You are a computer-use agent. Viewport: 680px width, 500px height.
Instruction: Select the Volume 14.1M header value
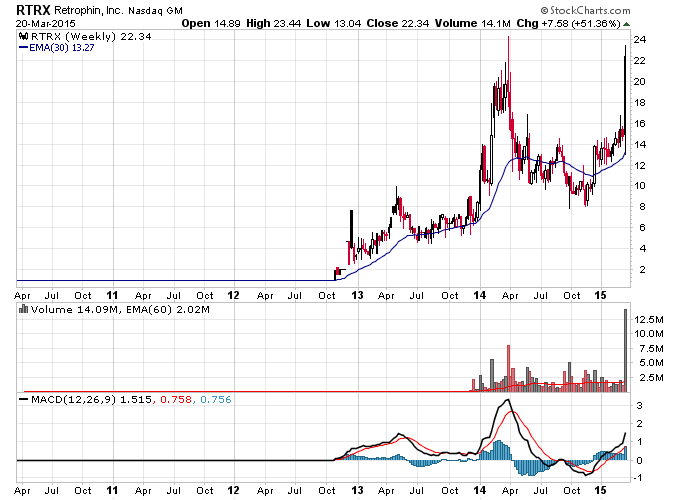[473, 23]
